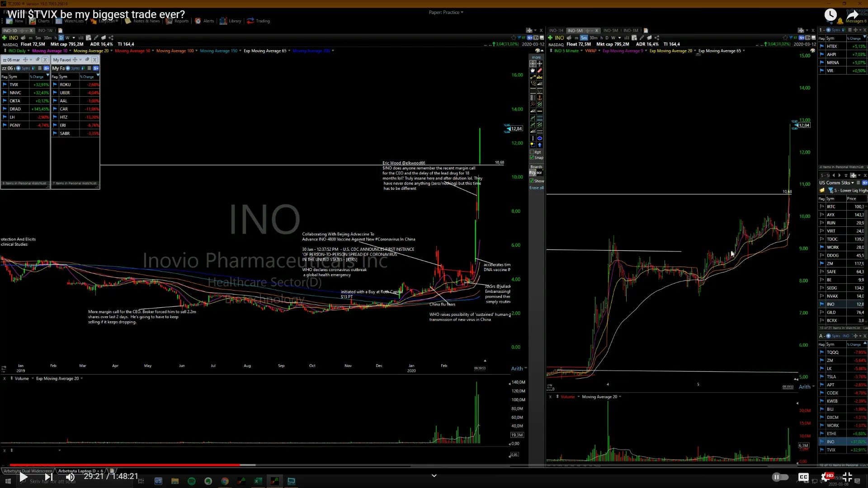Toggle the Rpt checkbox in drawing tools
This screenshot has height=488, width=868.
[x=532, y=152]
